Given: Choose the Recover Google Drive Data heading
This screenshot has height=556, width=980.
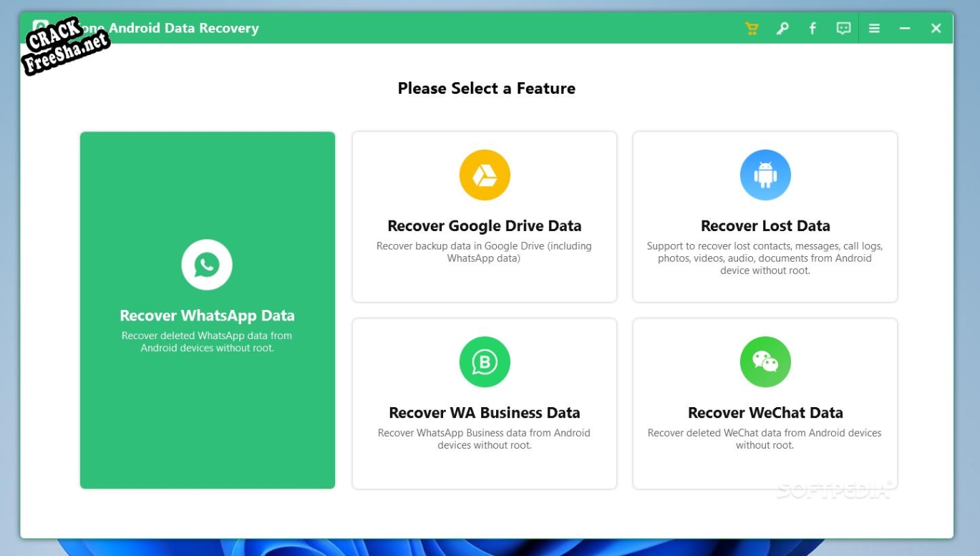Looking at the screenshot, I should [485, 226].
